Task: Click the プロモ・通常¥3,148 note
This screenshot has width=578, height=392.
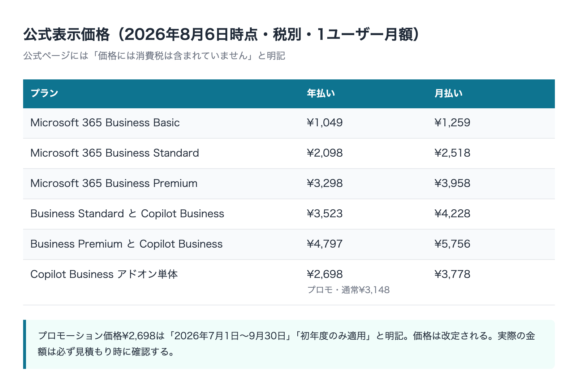Action: [348, 290]
